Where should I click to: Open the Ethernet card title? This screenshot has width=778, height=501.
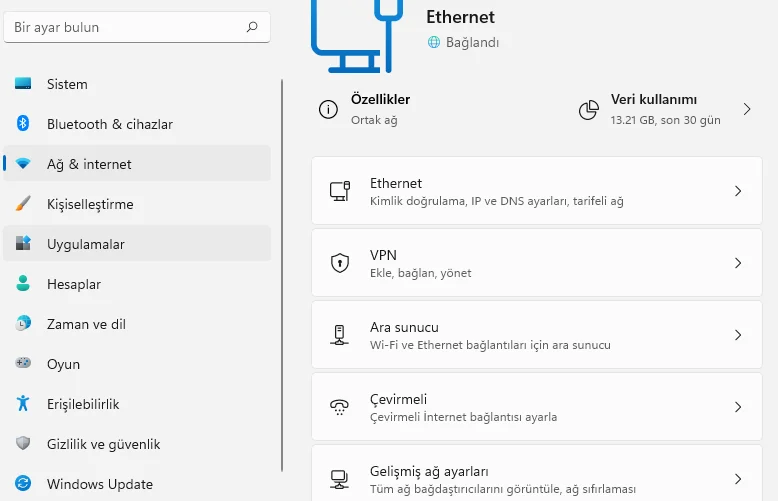click(x=395, y=183)
